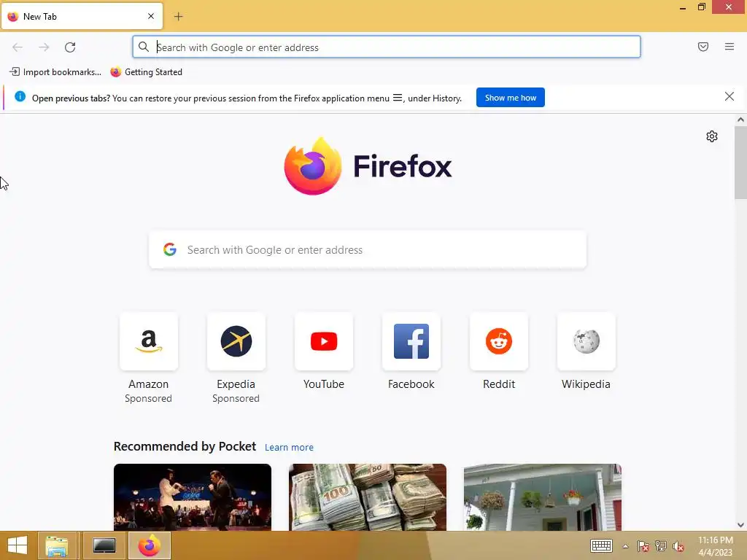This screenshot has height=560, width=747.
Task: Open Action Center flag icon
Action: click(x=643, y=546)
